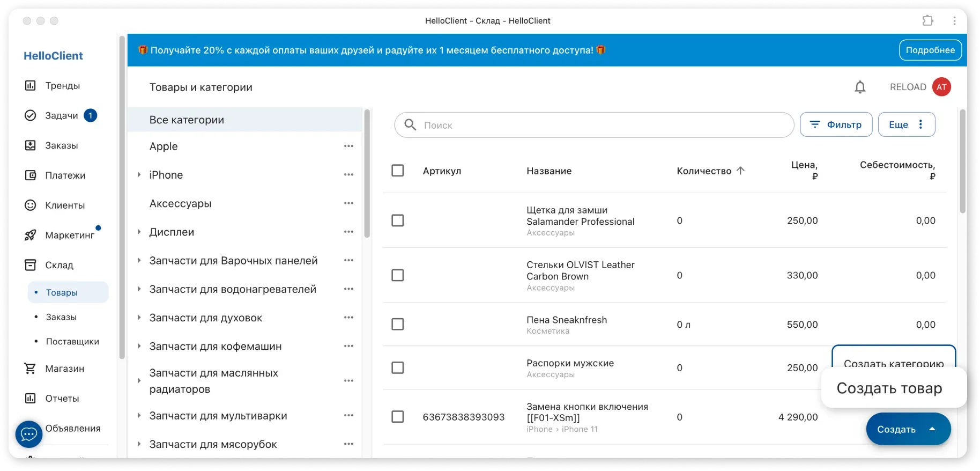Viewport: 980px width, 471px height.
Task: Open the notifications bell icon
Action: tap(860, 87)
